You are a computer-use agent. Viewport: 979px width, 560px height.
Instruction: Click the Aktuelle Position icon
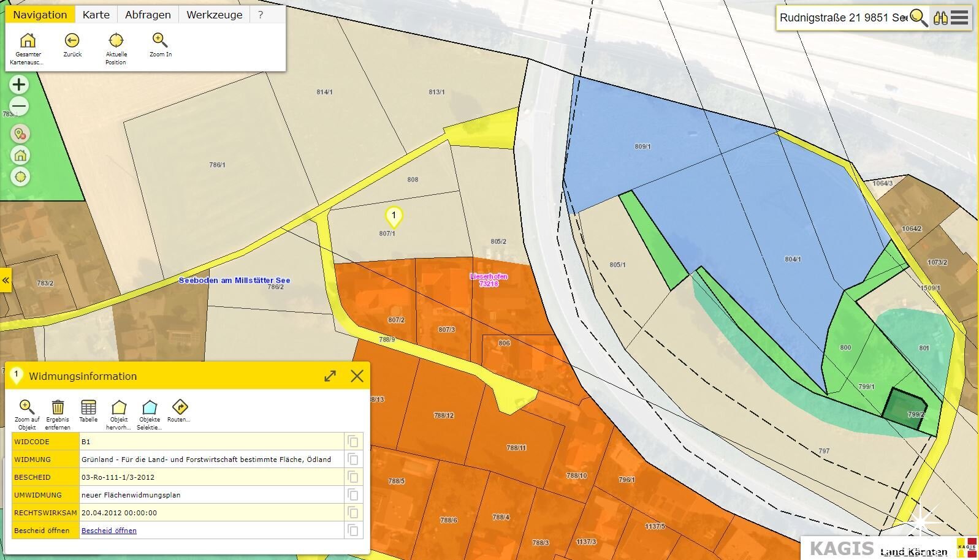point(116,41)
